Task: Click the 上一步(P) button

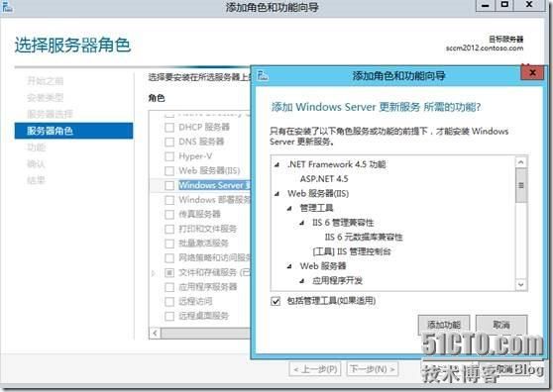Action: click(x=315, y=369)
